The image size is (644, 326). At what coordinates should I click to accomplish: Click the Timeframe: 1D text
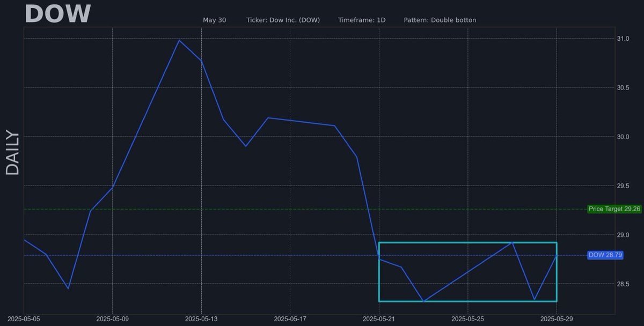(x=362, y=20)
